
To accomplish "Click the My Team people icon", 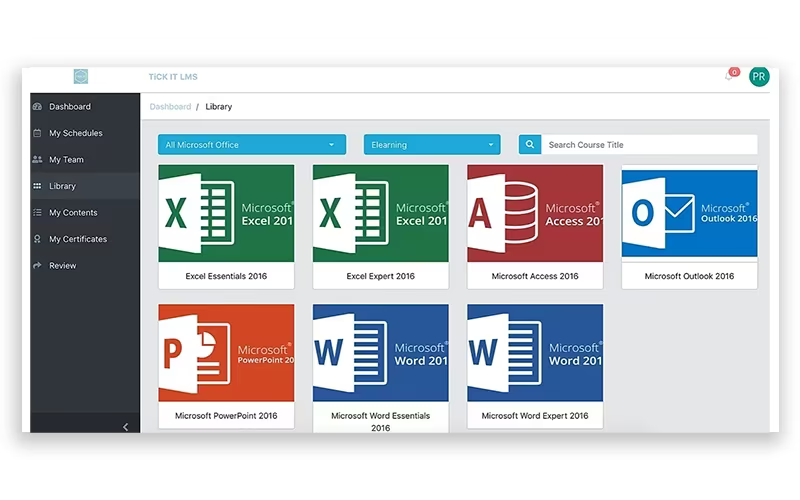I will (x=37, y=160).
